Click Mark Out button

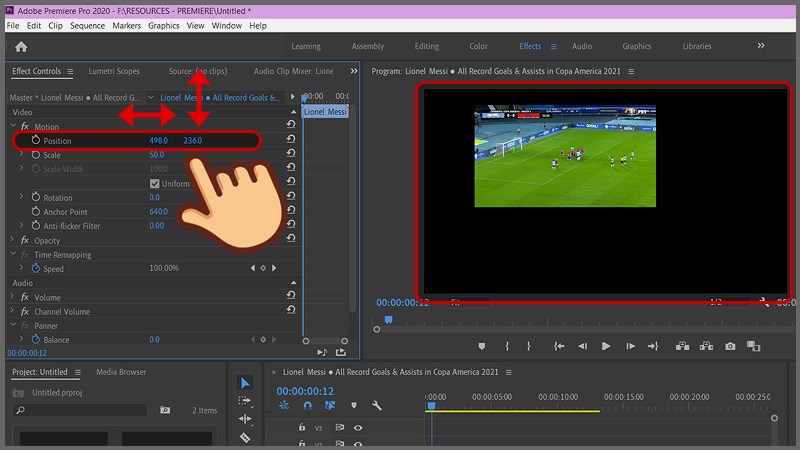pyautogui.click(x=529, y=346)
